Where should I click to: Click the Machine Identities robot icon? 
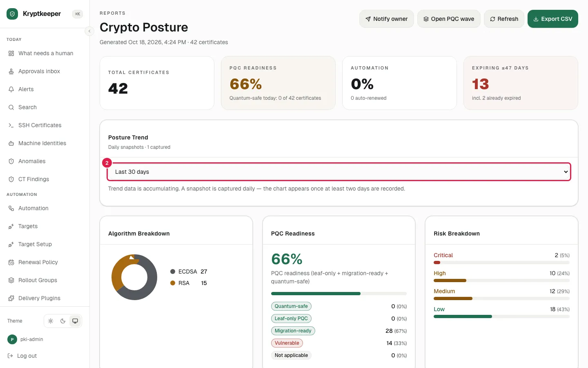[11, 143]
